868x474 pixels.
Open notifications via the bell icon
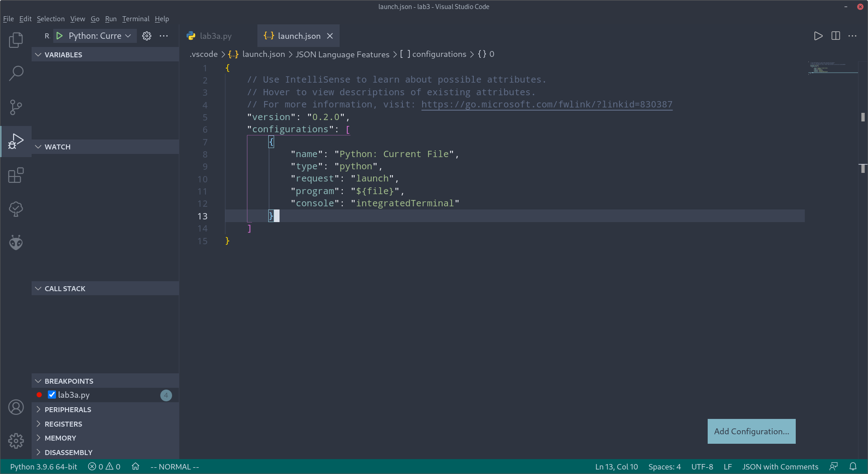[853, 466]
